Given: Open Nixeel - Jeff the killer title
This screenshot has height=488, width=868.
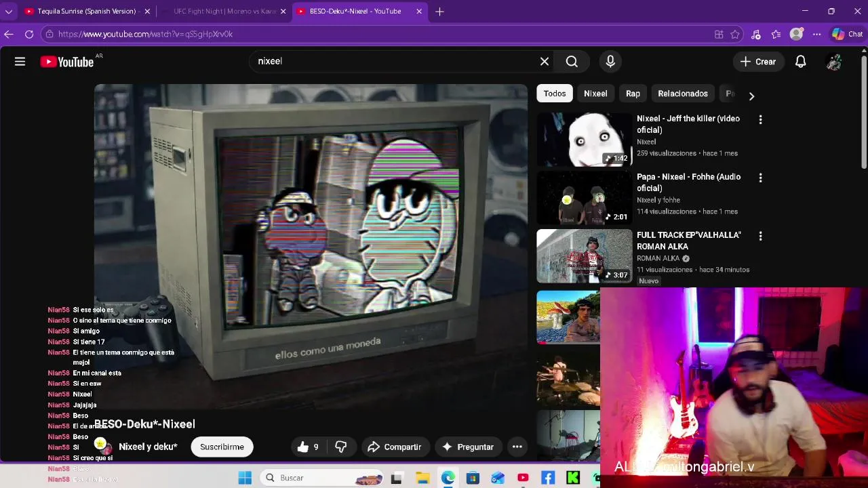Looking at the screenshot, I should 688,124.
